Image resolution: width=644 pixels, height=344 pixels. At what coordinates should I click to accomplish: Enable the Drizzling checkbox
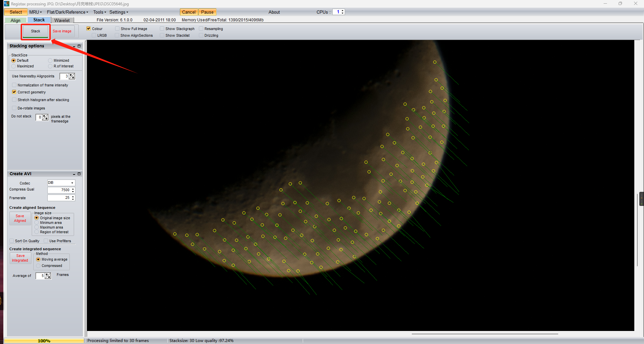click(201, 35)
